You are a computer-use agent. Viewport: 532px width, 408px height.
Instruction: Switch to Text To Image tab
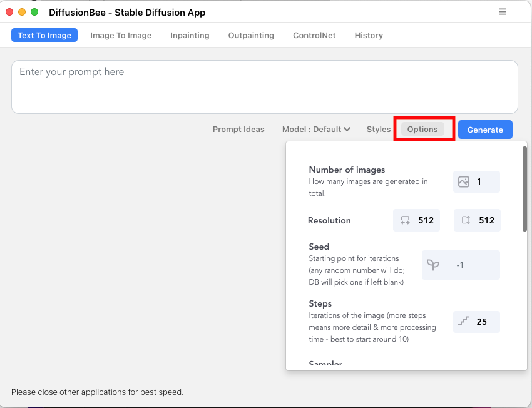coord(44,35)
